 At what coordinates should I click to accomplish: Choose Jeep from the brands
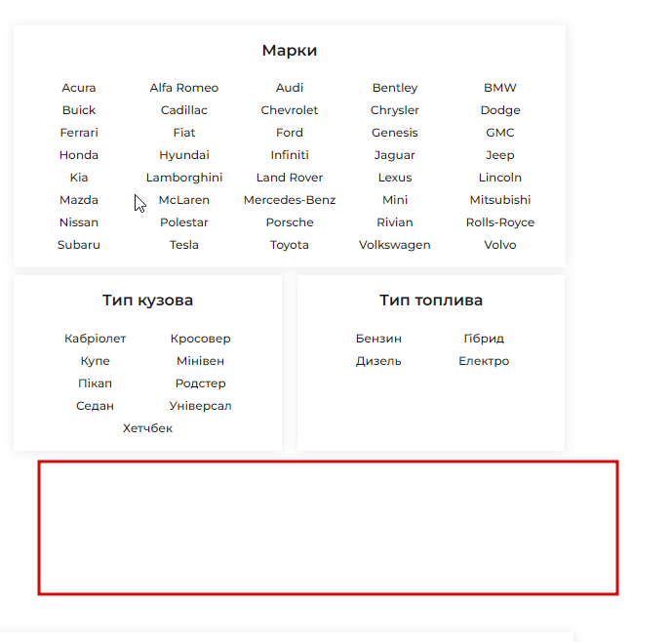point(500,155)
